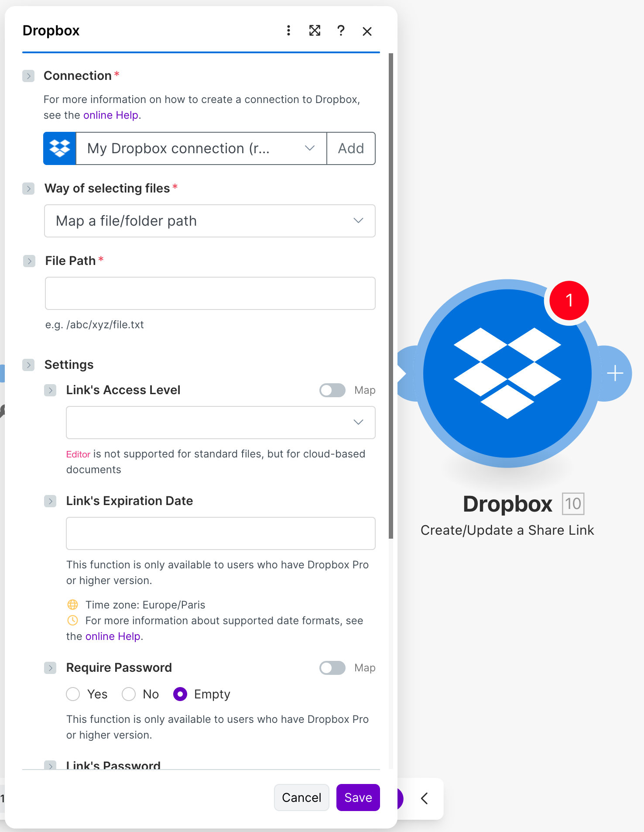
Task: Toggle the Map switch for Link's Access Level
Action: click(x=332, y=390)
